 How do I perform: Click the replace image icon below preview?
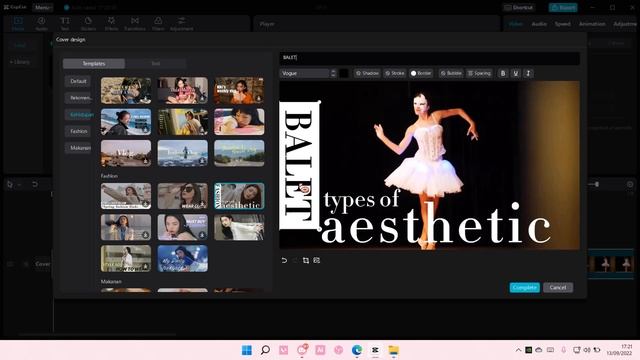tap(317, 260)
